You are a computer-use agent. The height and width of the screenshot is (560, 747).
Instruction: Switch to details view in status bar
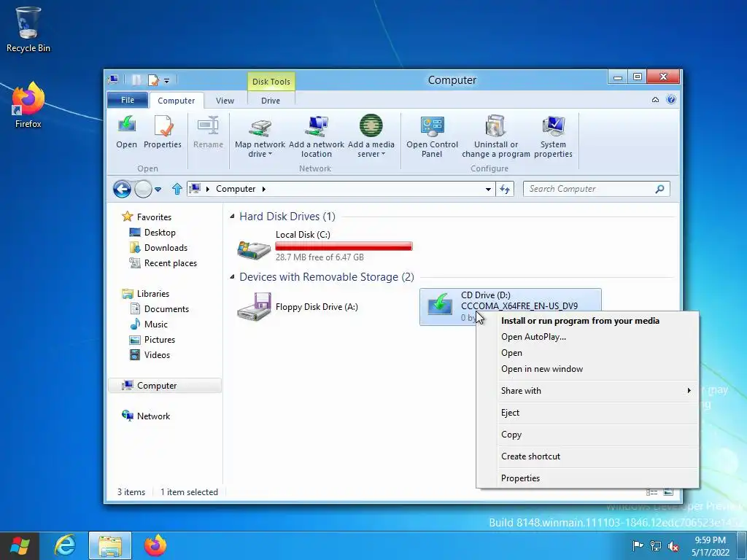(651, 492)
